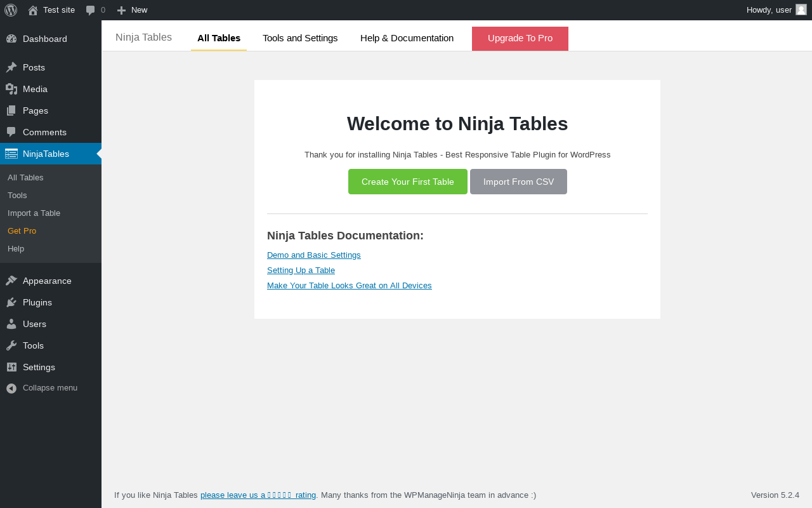Open Appearance menu item
Viewport: 812px width, 508px height.
click(51, 281)
